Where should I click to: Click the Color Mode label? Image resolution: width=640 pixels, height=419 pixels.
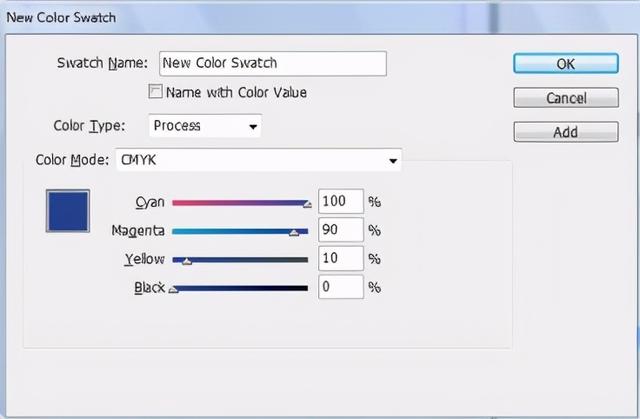click(72, 160)
